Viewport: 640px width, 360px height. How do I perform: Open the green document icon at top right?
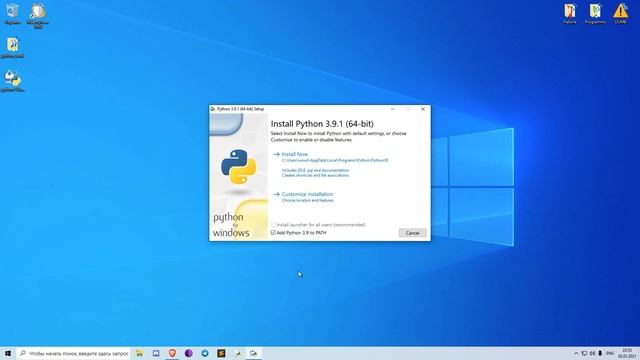click(x=595, y=13)
